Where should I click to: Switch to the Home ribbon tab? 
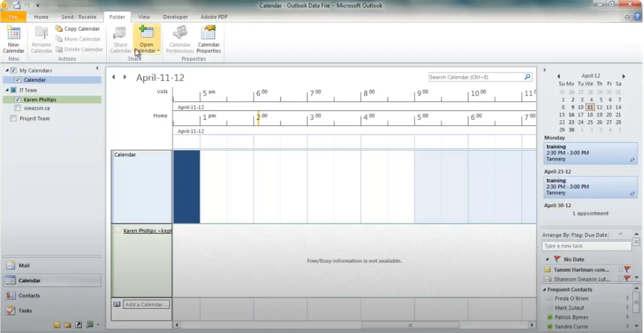coord(41,17)
